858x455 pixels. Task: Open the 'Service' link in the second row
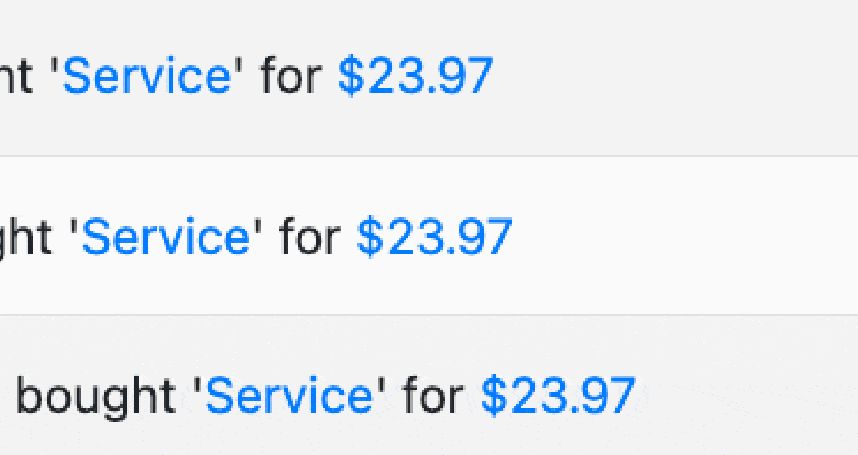point(166,236)
